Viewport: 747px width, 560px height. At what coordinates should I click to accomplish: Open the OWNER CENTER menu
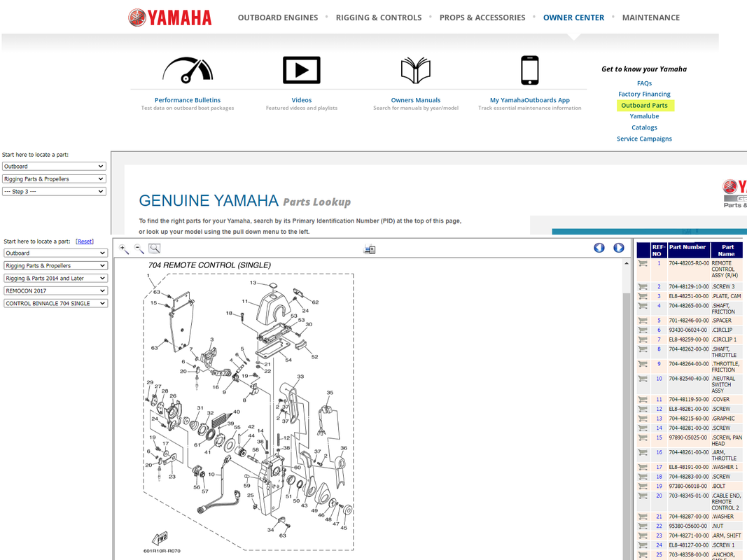(573, 17)
